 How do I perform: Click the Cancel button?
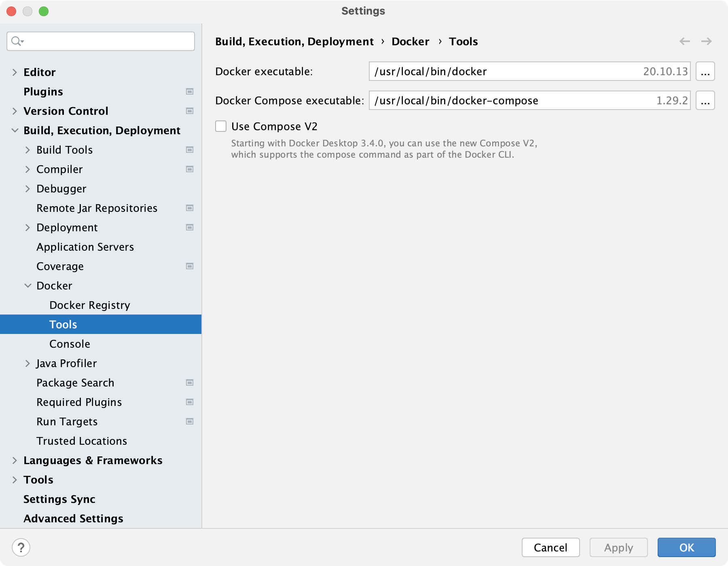point(550,547)
